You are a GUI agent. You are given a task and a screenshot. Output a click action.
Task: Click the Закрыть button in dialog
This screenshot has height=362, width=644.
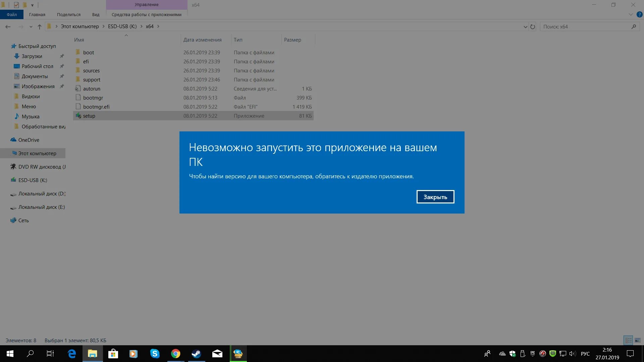click(435, 197)
